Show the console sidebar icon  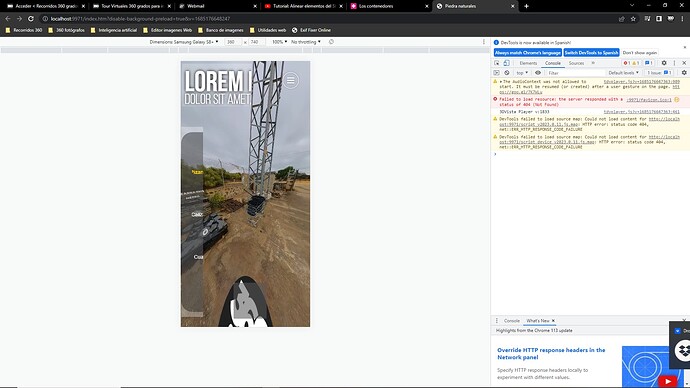496,73
